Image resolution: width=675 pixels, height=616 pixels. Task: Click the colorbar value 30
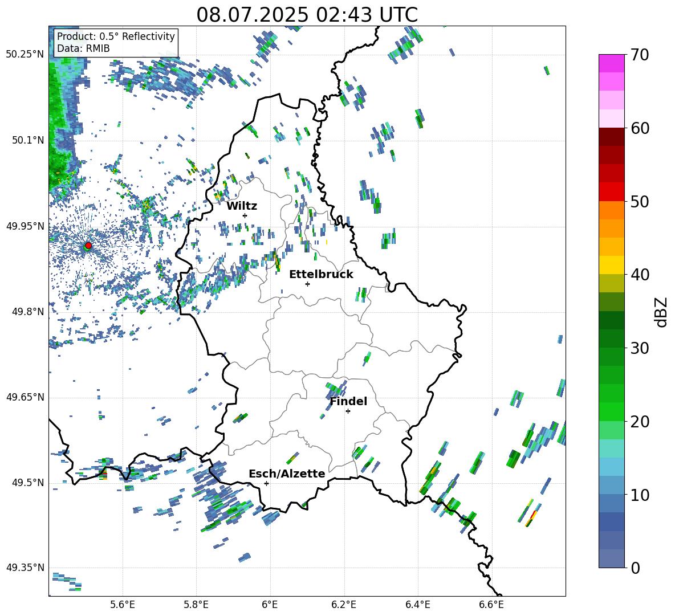coord(640,348)
